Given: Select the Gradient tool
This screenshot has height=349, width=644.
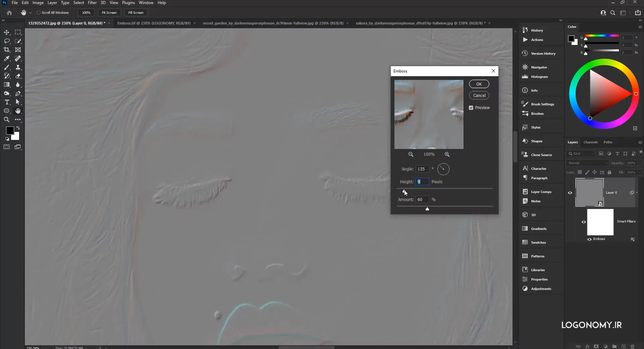Looking at the screenshot, I should point(7,85).
